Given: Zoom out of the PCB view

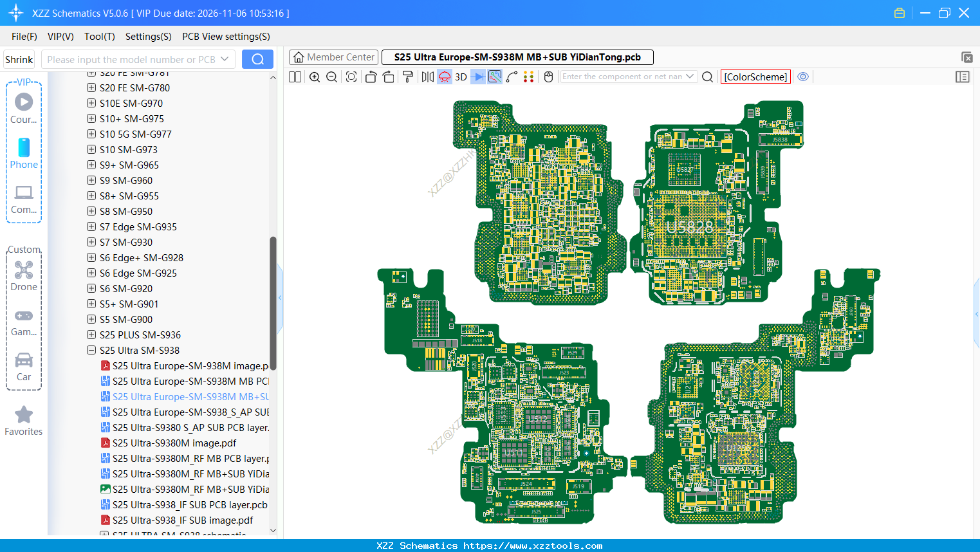Looking at the screenshot, I should (332, 77).
